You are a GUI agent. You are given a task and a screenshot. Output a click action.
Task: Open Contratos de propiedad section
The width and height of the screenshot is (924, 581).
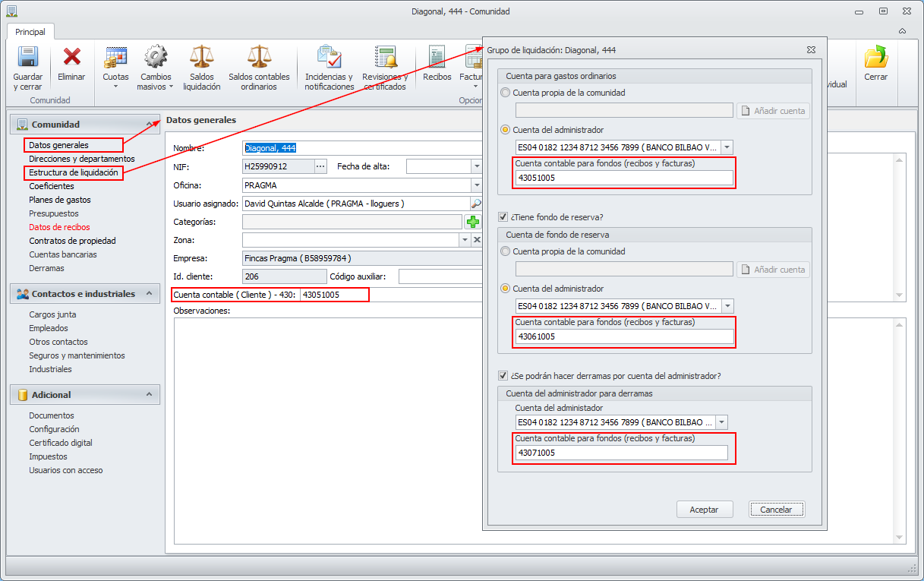point(72,241)
